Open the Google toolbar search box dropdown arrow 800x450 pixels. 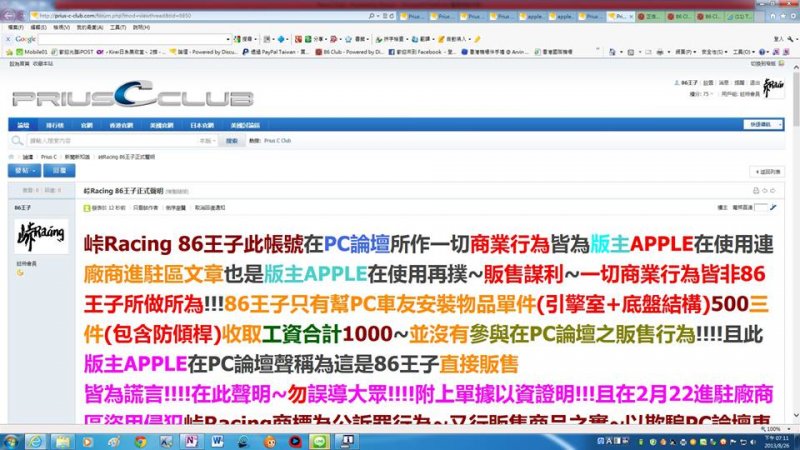click(x=228, y=39)
